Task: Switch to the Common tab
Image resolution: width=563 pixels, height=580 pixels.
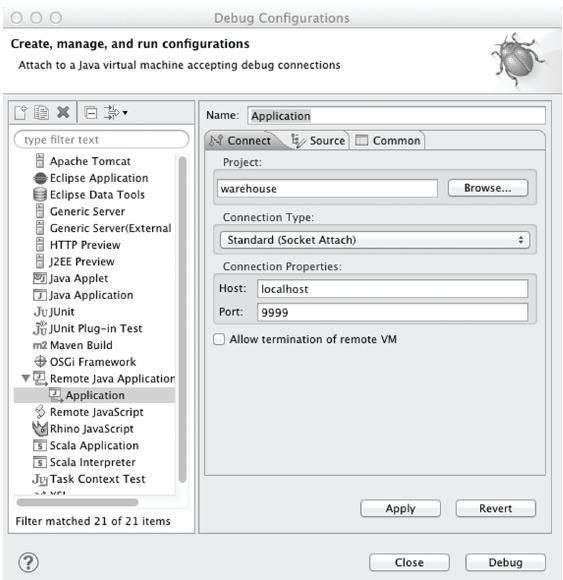Action: (388, 141)
